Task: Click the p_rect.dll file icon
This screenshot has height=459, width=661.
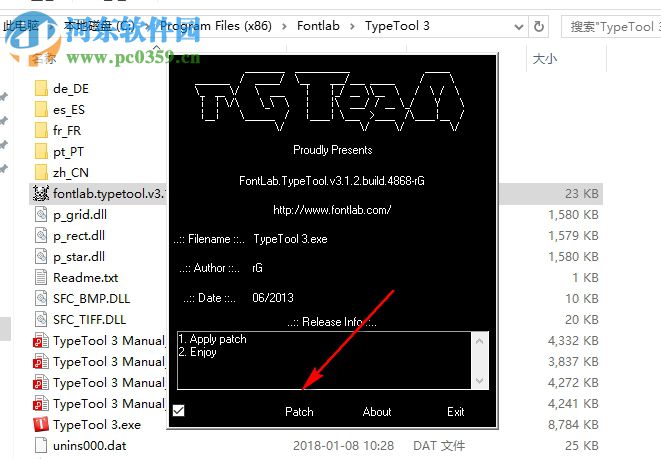Action: 41,236
